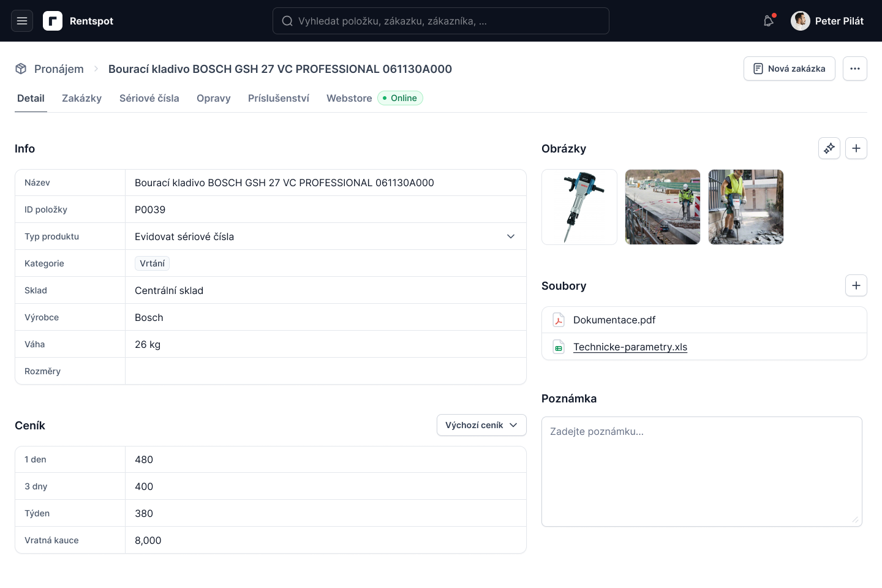Open the hamburger menu

point(22,21)
